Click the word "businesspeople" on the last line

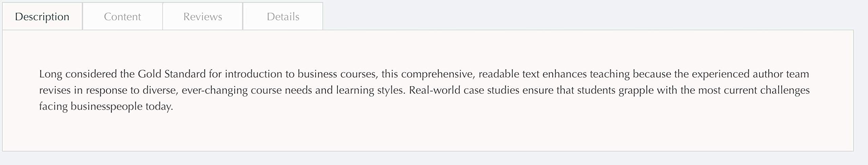106,107
